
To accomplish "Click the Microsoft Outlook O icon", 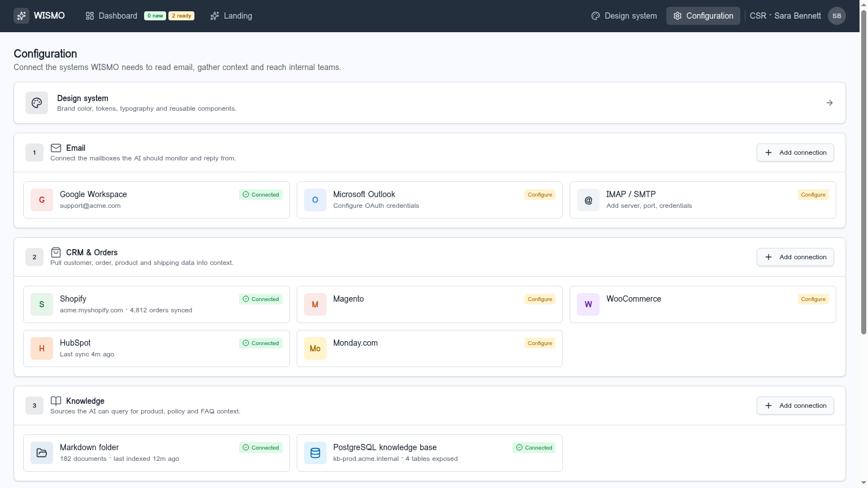I will click(315, 200).
